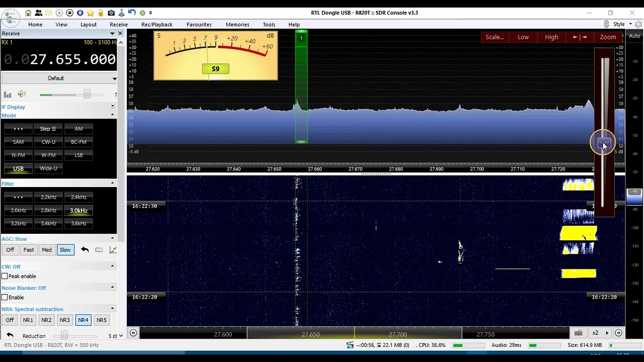Open the Tools tab
644x362 pixels.
269,25
